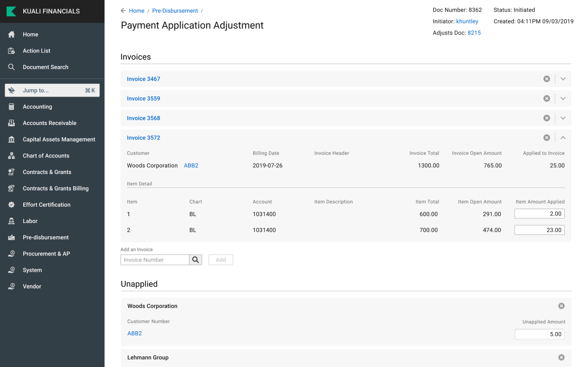Viewport: 588px width, 367px height.
Task: Collapse Invoice 3572 with the up chevron
Action: (563, 138)
